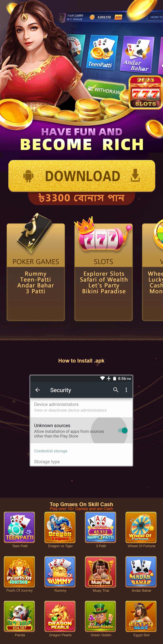Open the Teen Patti game icon
163x644 pixels.
[x=20, y=527]
